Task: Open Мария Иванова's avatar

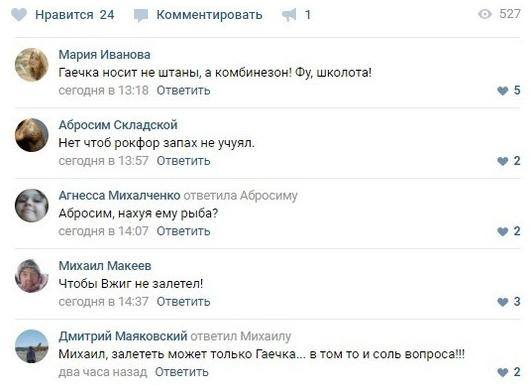Action: 32,65
